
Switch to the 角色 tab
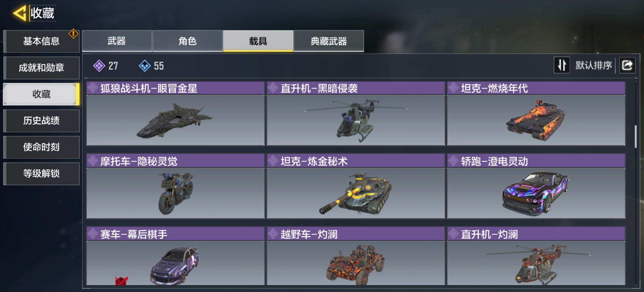[x=187, y=41]
